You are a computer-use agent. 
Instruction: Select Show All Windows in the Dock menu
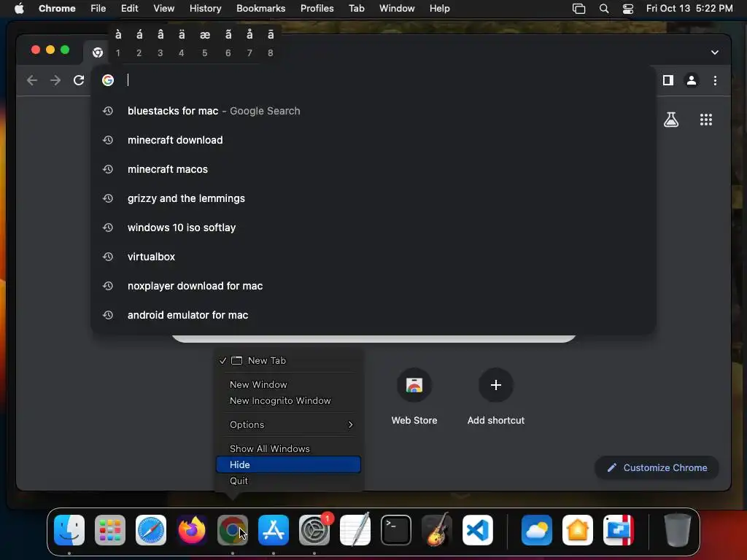coord(288,448)
